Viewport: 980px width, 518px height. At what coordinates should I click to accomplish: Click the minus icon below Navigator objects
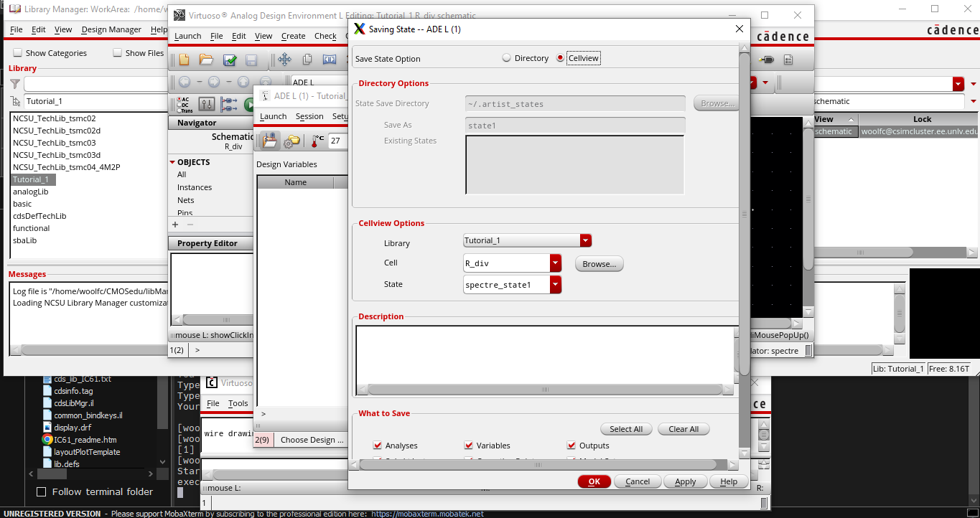click(190, 225)
